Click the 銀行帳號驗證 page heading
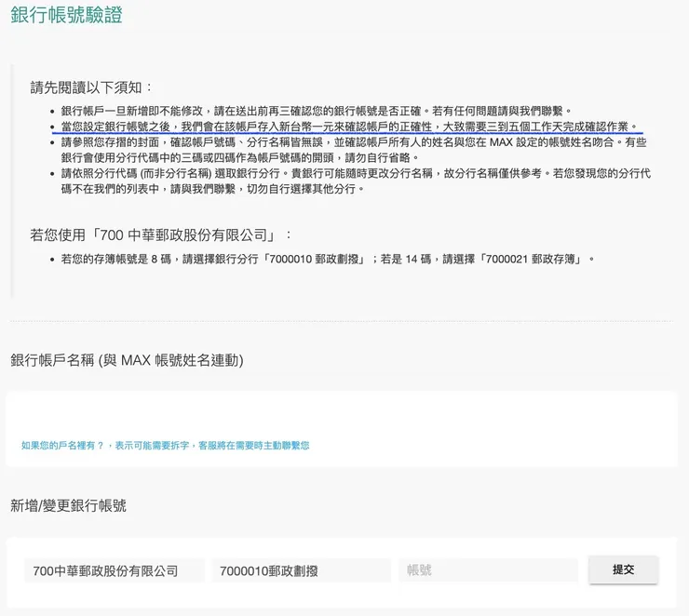The height and width of the screenshot is (616, 689). 66,15
